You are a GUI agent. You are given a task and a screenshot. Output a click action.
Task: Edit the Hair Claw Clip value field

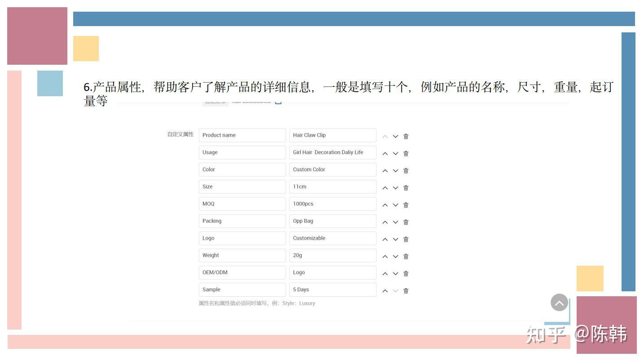point(333,135)
